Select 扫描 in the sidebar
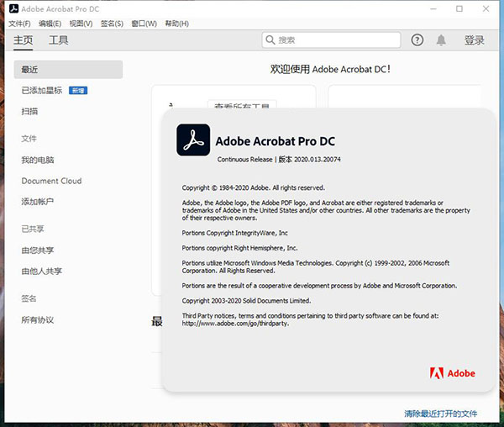Image resolution: width=504 pixels, height=427 pixels. (x=29, y=112)
